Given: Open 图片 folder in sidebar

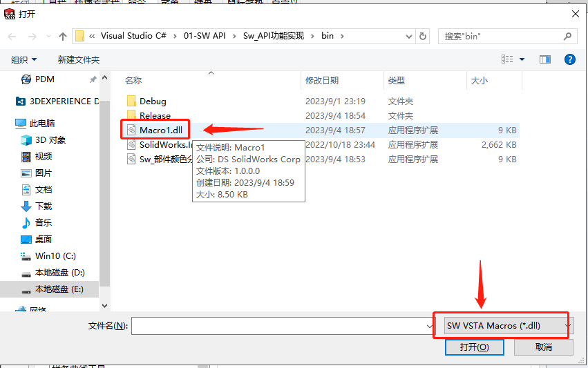Looking at the screenshot, I should (x=37, y=173).
